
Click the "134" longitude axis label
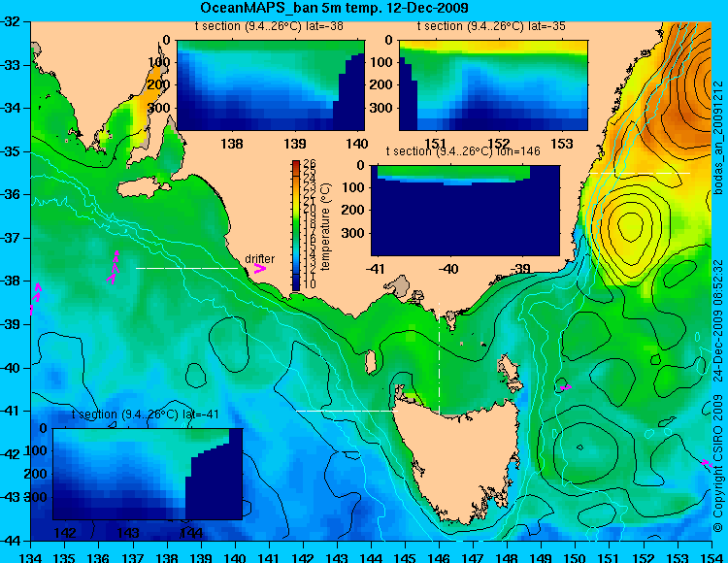pyautogui.click(x=31, y=557)
